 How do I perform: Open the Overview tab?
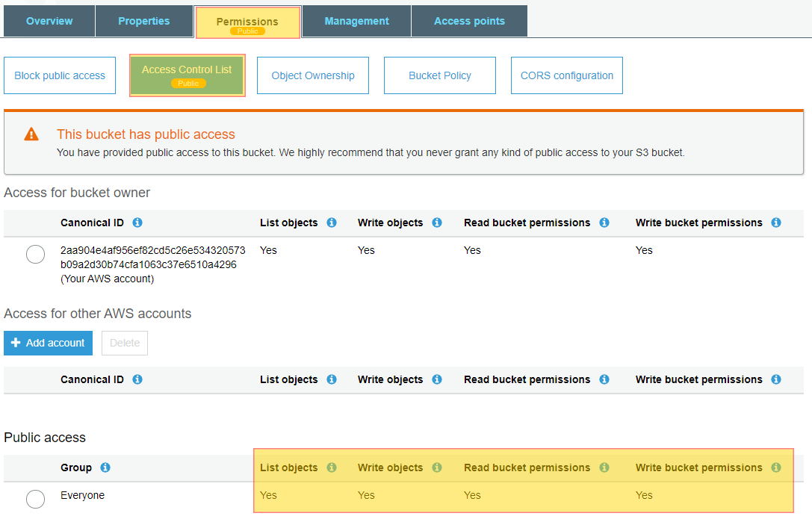(x=49, y=21)
